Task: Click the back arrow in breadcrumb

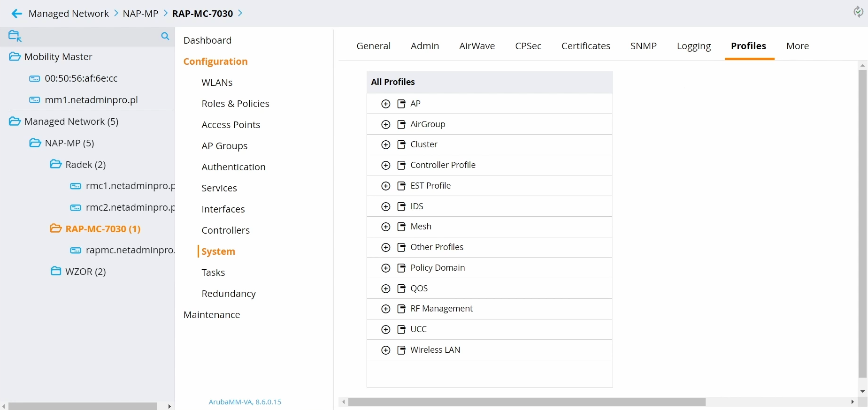Action: pos(17,14)
